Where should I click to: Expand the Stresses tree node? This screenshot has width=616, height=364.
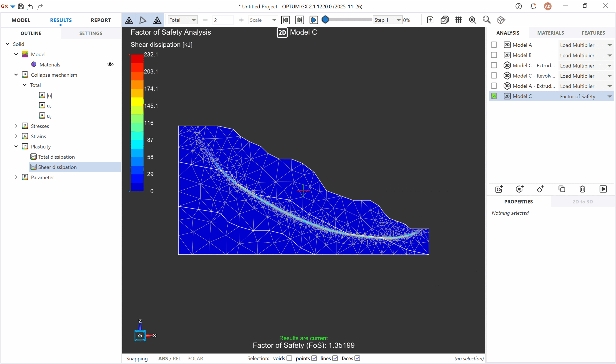[16, 126]
